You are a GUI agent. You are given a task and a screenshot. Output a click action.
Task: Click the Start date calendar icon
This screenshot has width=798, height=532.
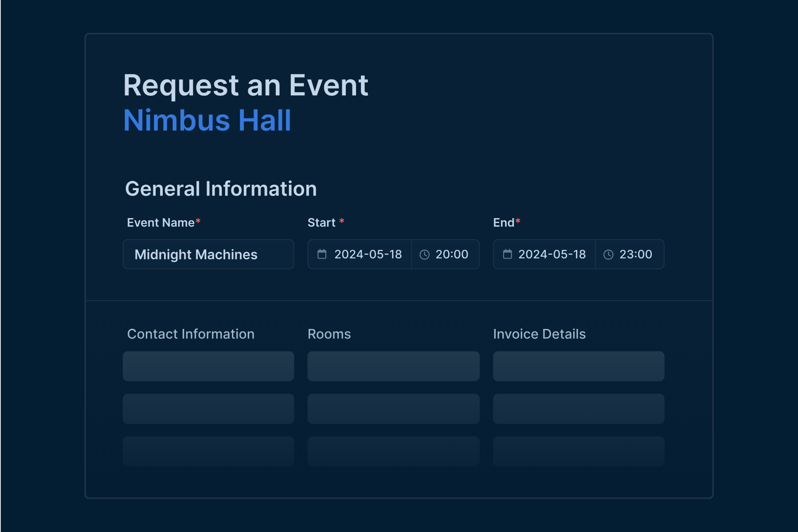[x=322, y=254]
